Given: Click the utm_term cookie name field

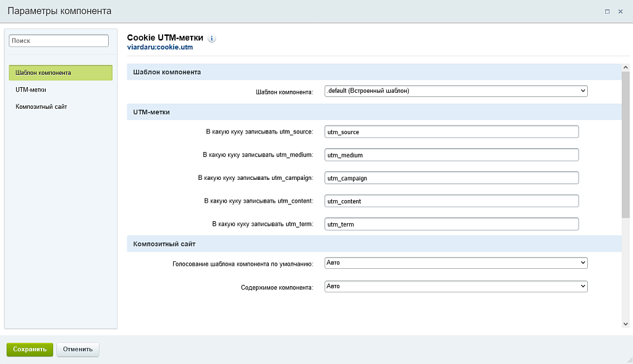Looking at the screenshot, I should [x=451, y=224].
